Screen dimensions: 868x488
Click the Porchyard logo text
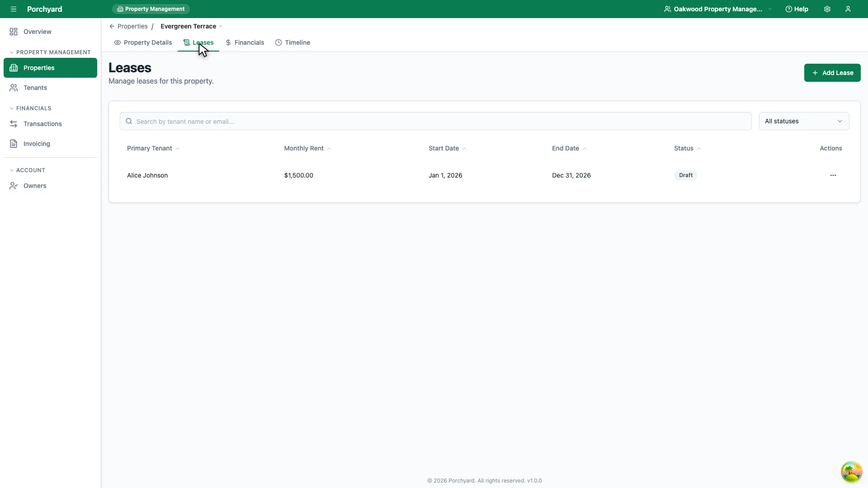[44, 9]
